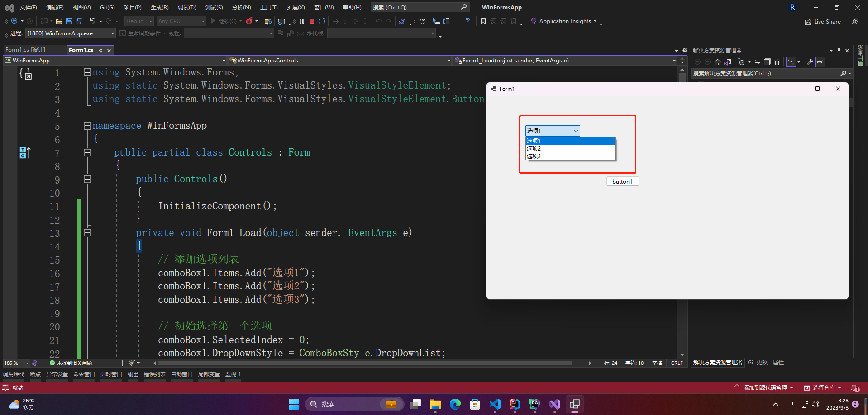Switch to the 错误列表 tab
This screenshot has width=868, height=415.
point(155,374)
